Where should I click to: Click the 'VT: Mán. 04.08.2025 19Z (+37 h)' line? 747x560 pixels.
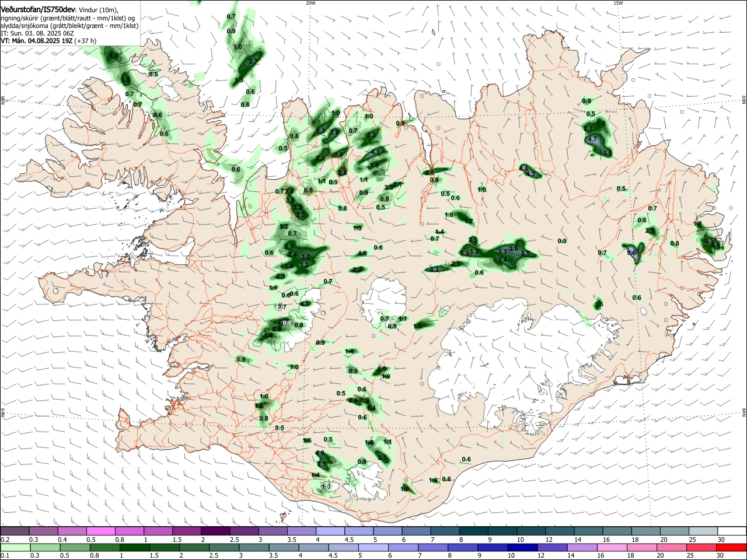tap(48, 41)
